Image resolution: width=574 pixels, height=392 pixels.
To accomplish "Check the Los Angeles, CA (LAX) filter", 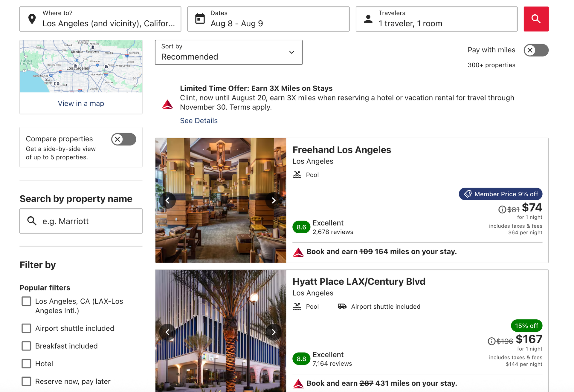I will tap(26, 301).
